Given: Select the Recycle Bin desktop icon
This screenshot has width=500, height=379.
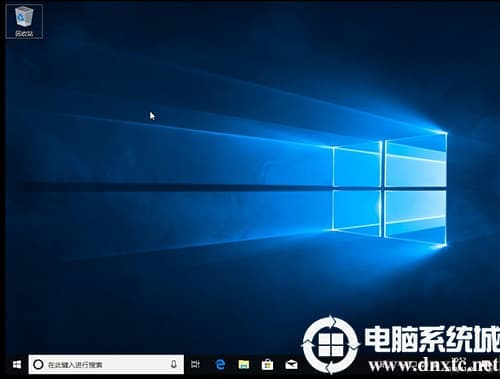Looking at the screenshot, I should point(24,21).
